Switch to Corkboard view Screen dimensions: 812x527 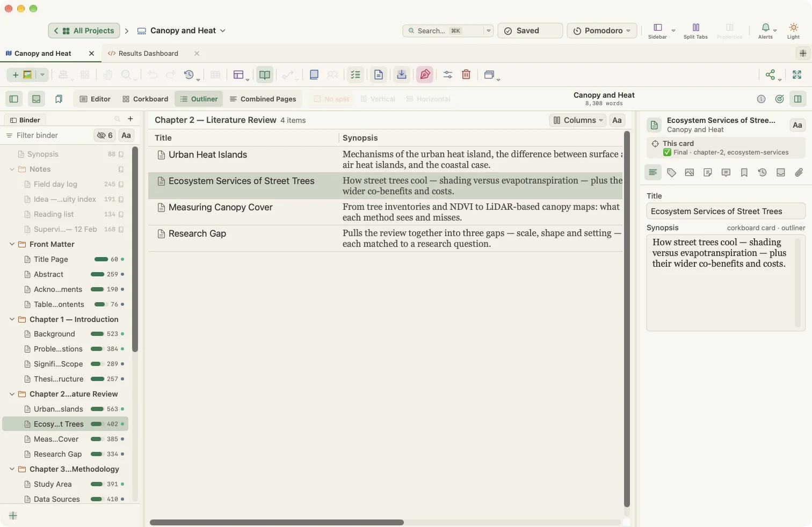click(x=145, y=99)
